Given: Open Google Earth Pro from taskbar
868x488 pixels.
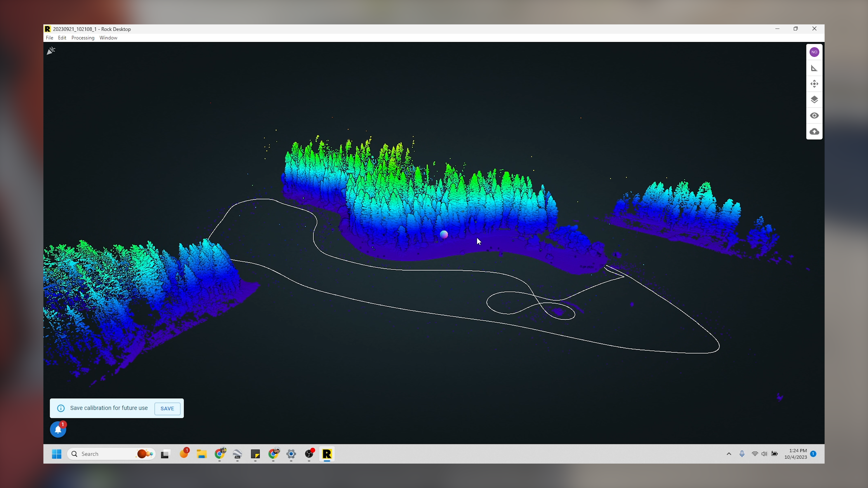Looking at the screenshot, I should click(x=238, y=454).
